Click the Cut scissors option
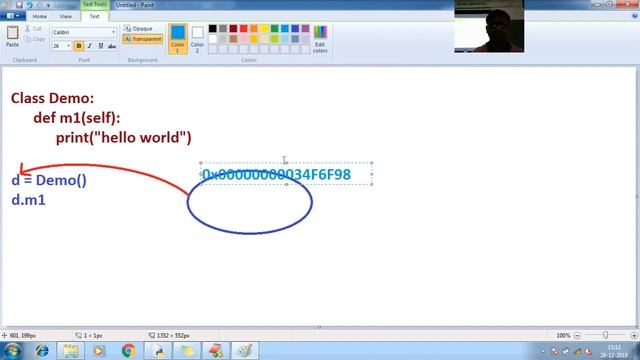Image resolution: width=640 pixels, height=360 pixels. coord(33,29)
